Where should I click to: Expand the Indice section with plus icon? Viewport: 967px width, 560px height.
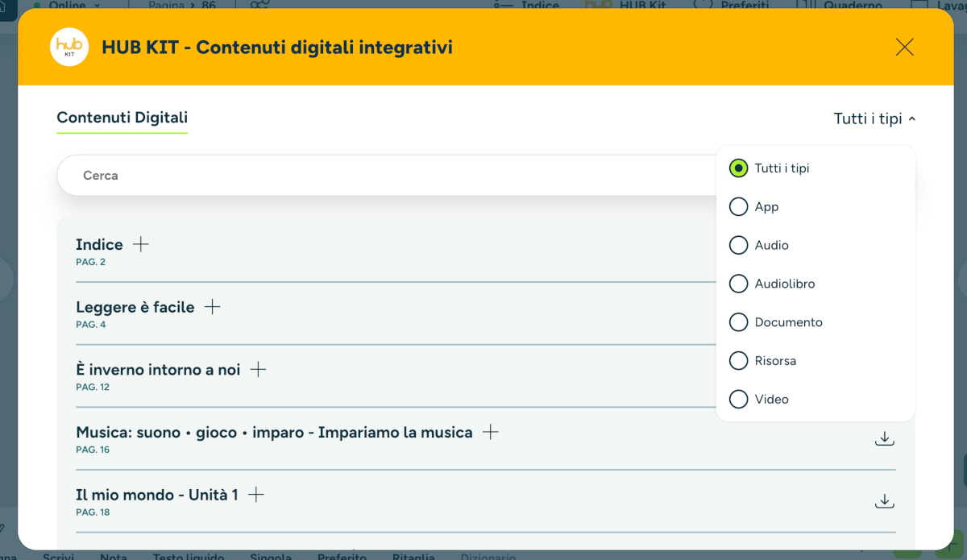pos(141,244)
